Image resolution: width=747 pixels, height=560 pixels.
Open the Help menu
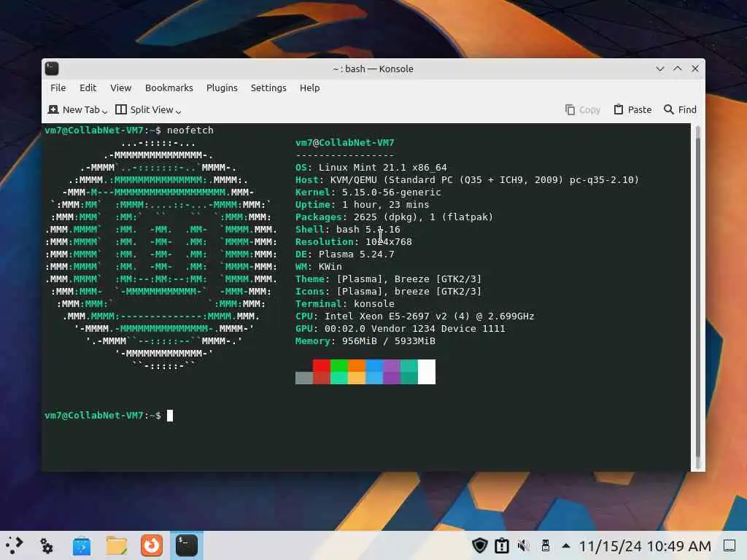pyautogui.click(x=309, y=87)
